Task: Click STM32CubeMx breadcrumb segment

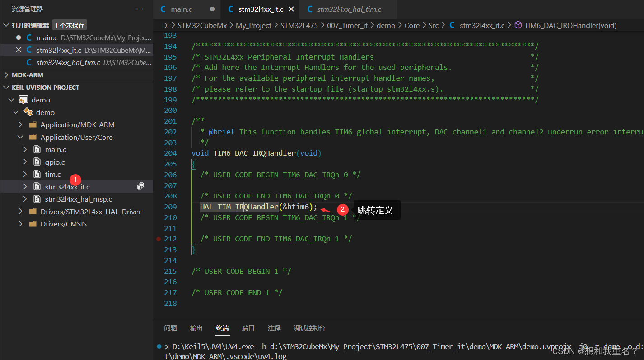Action: [x=202, y=26]
